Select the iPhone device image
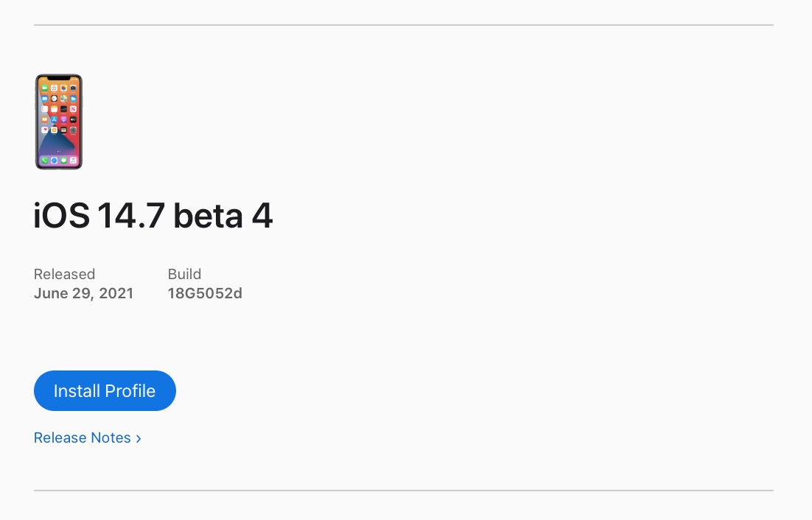 pyautogui.click(x=59, y=122)
